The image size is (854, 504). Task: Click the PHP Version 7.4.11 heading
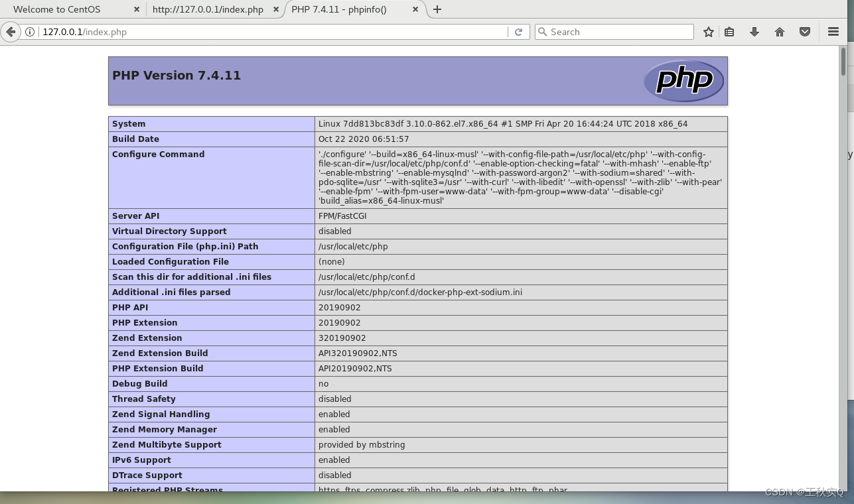click(x=177, y=76)
